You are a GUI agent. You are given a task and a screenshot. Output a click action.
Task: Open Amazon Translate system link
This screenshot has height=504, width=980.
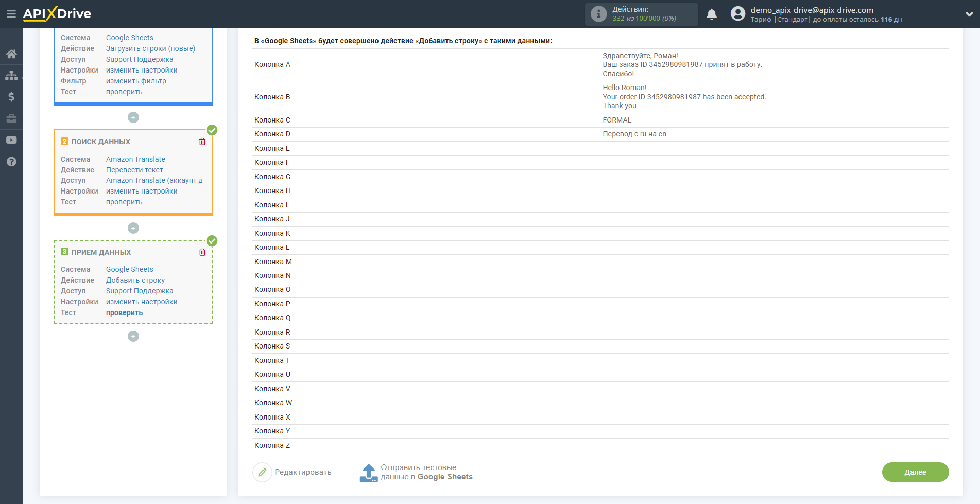135,159
